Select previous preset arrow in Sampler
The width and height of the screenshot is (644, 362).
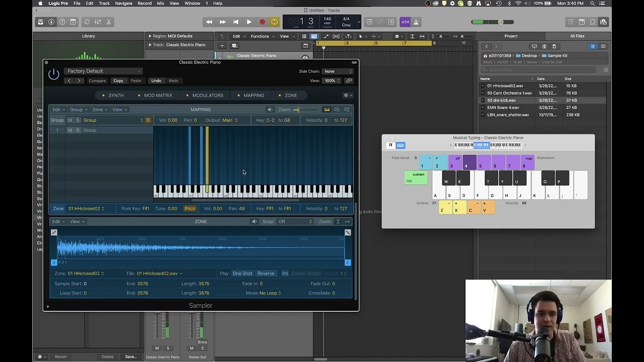tap(69, 80)
